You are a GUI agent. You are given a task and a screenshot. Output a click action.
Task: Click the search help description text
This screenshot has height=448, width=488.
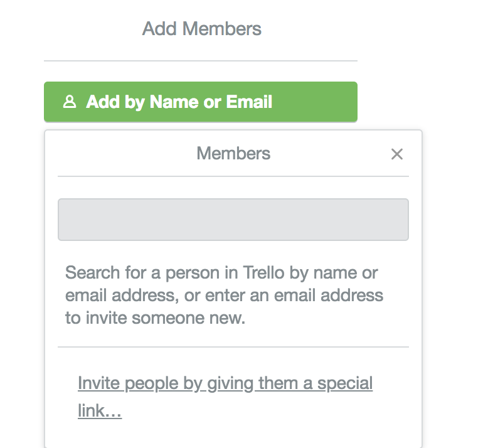coord(224,295)
